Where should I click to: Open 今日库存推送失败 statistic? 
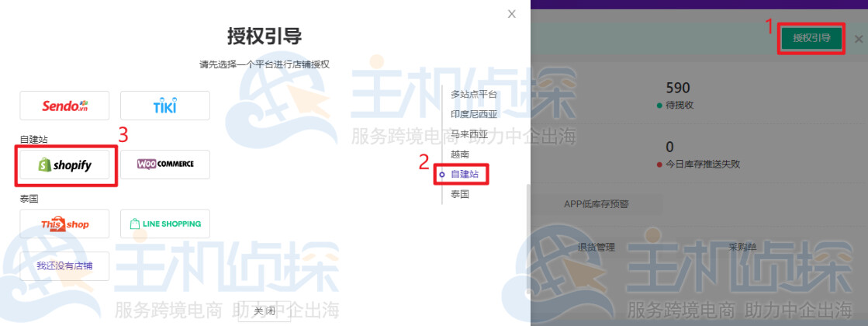(x=698, y=155)
